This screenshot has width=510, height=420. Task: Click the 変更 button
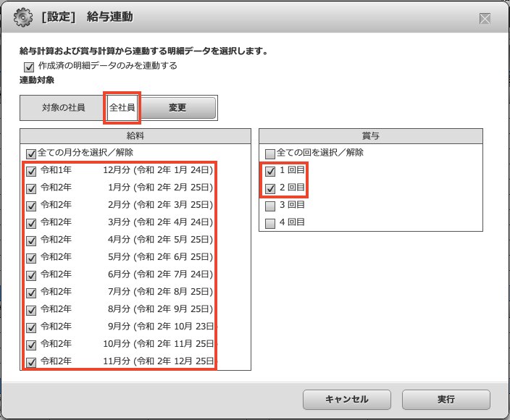tap(177, 108)
